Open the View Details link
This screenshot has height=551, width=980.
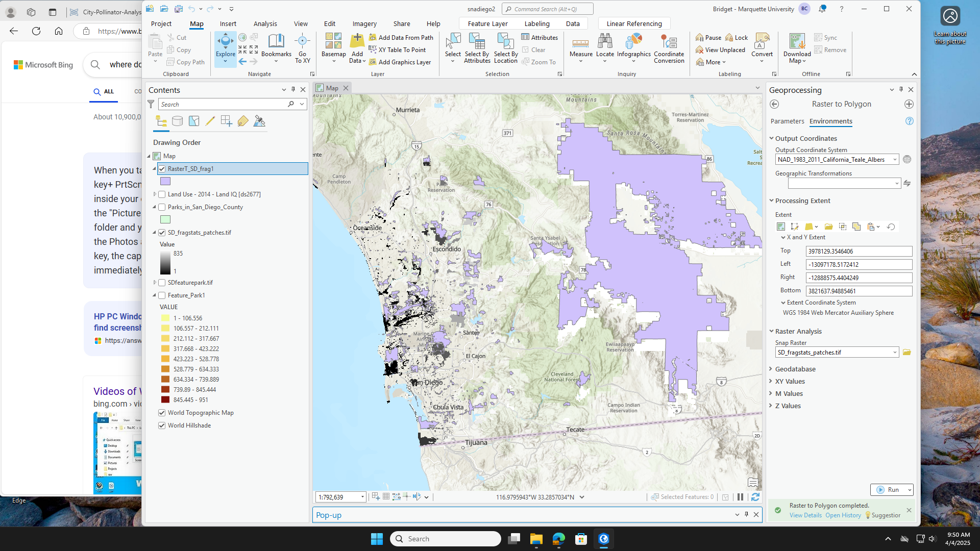[805, 515]
